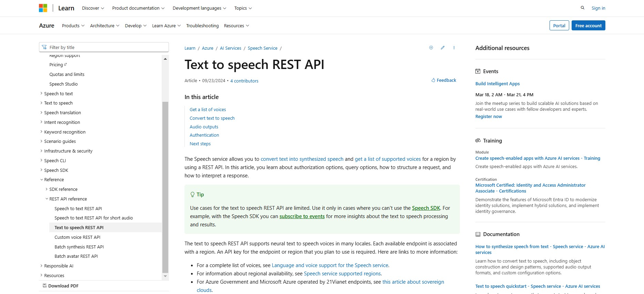
Task: Jump to Audio outputs section
Action: coord(204,127)
